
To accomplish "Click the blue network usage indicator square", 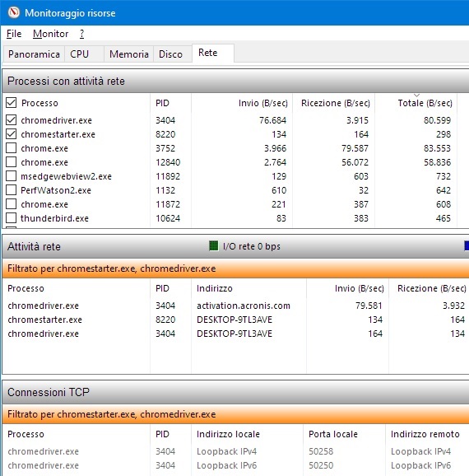I will [x=467, y=245].
